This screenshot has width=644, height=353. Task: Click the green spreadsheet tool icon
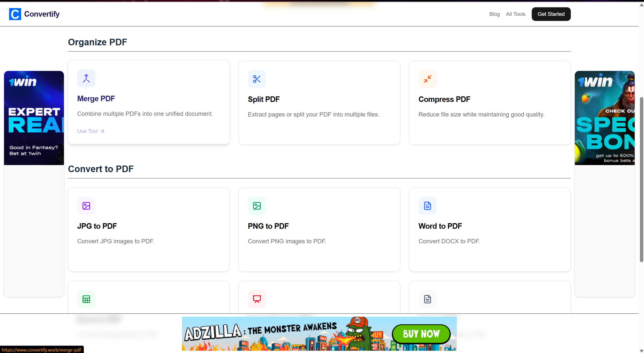pos(86,299)
